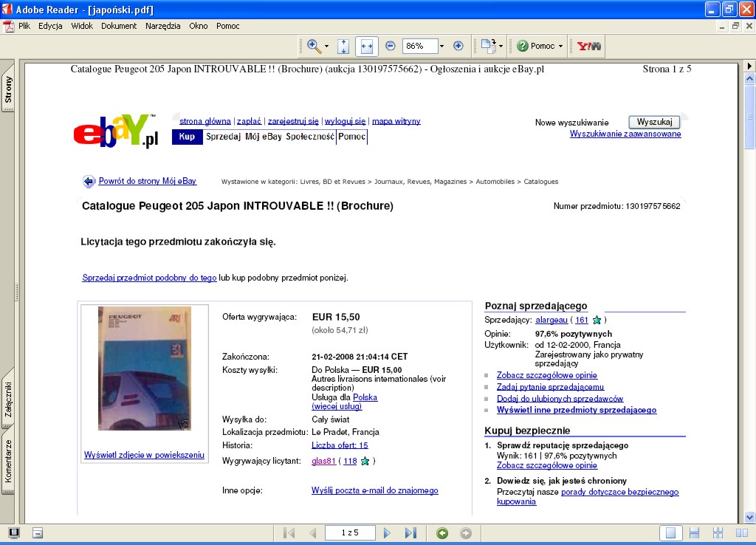The height and width of the screenshot is (545, 756).
Task: Expand the Pomoc help dropdown arrow
Action: (560, 46)
